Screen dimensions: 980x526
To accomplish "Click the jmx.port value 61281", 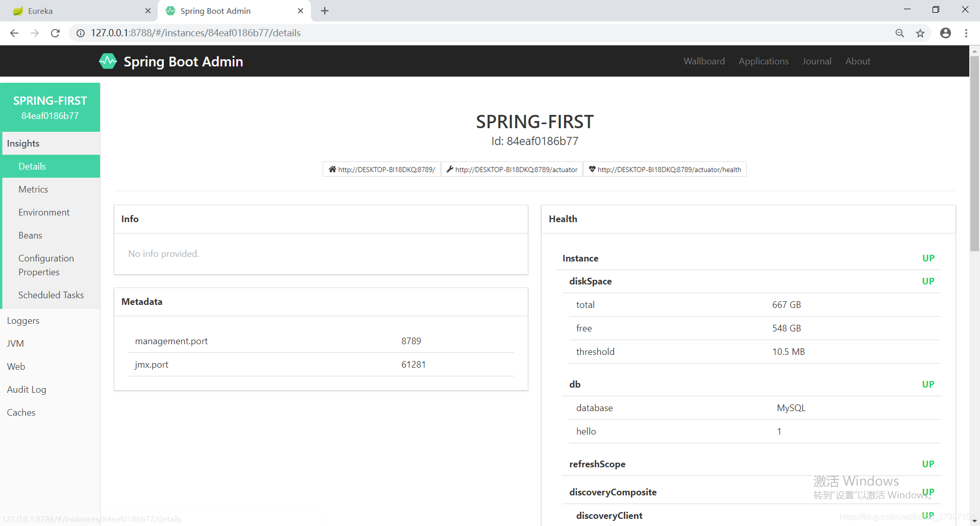I will (x=413, y=365).
